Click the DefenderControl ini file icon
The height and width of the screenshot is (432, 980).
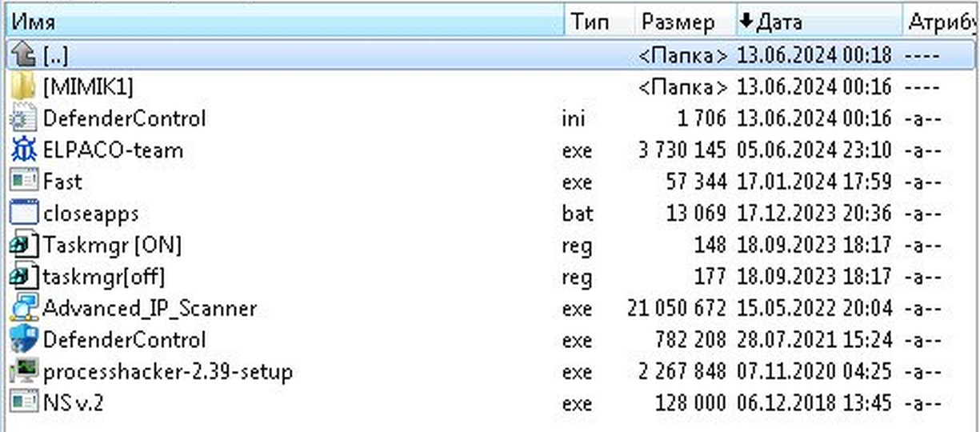click(x=24, y=118)
